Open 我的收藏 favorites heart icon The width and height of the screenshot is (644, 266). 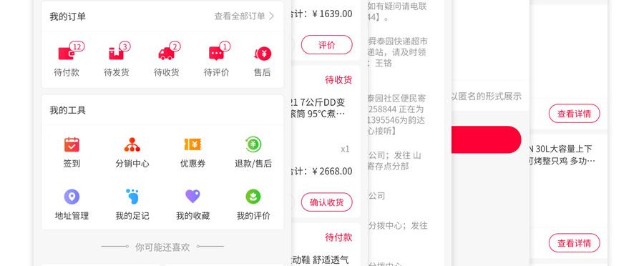(x=192, y=197)
